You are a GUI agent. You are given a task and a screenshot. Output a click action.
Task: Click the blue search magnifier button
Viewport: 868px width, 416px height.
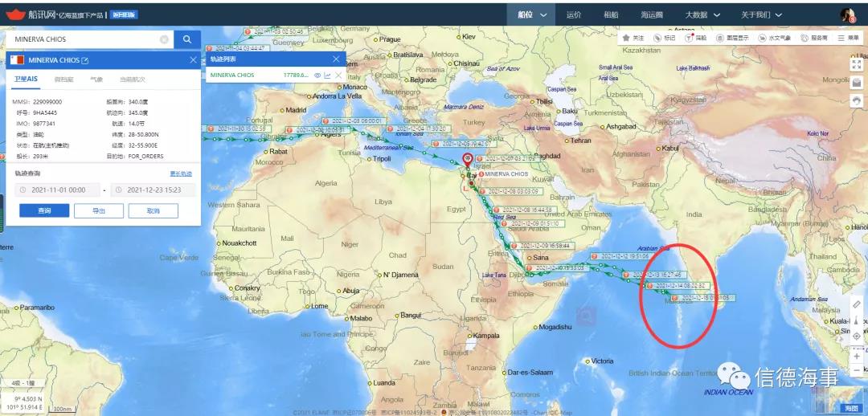tap(187, 39)
